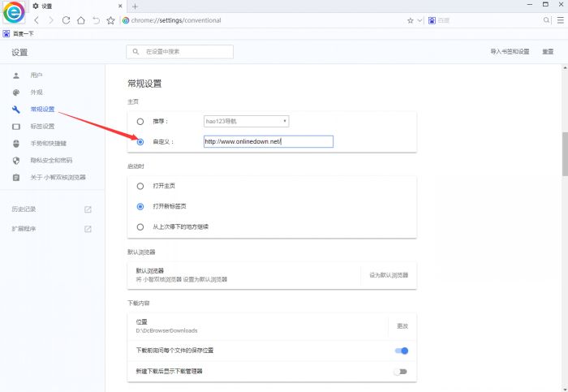Click the 常规设置 page heading
This screenshot has width=568, height=392.
tap(144, 84)
